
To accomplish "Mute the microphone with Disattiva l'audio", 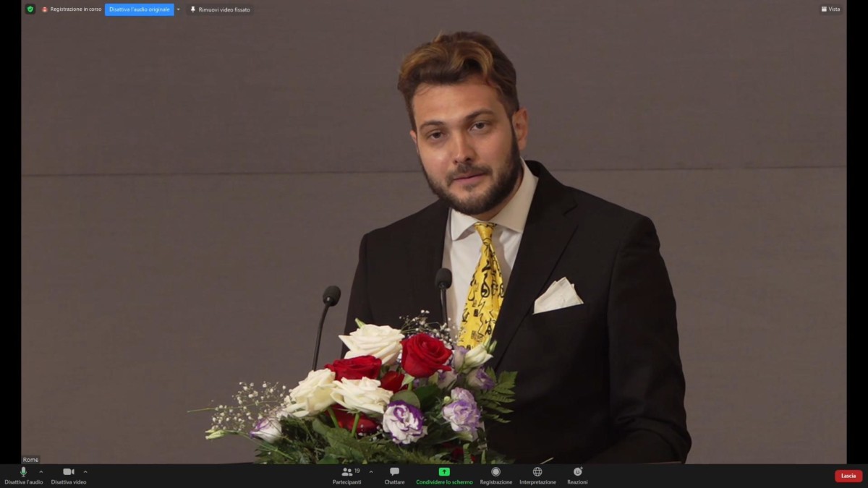I will click(x=23, y=472).
